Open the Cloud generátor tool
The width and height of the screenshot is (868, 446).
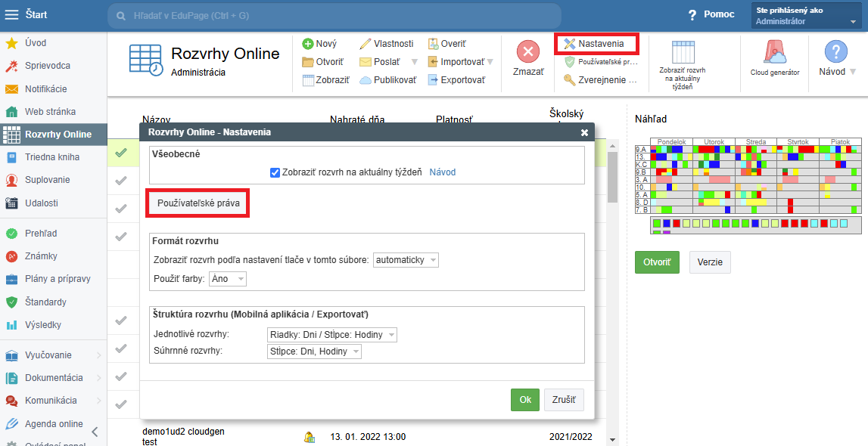pyautogui.click(x=774, y=53)
